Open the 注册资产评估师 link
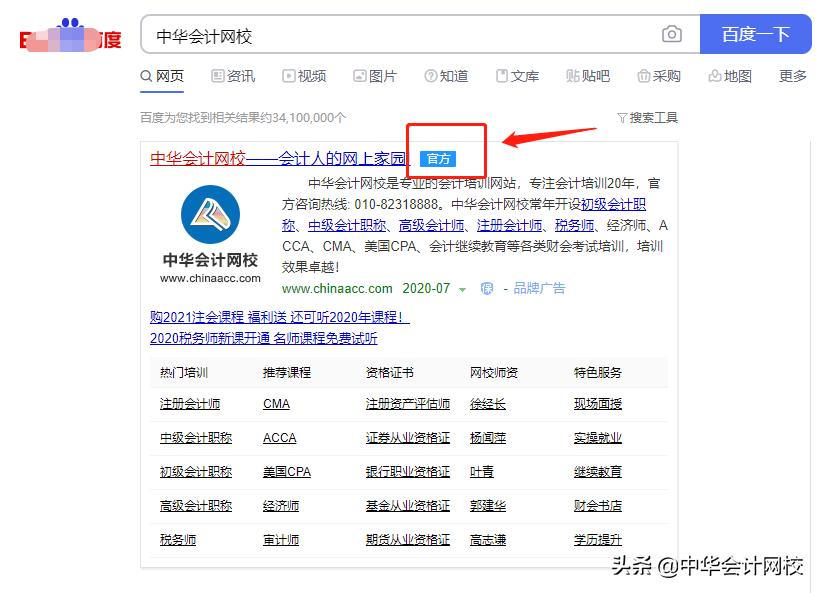 (x=408, y=404)
